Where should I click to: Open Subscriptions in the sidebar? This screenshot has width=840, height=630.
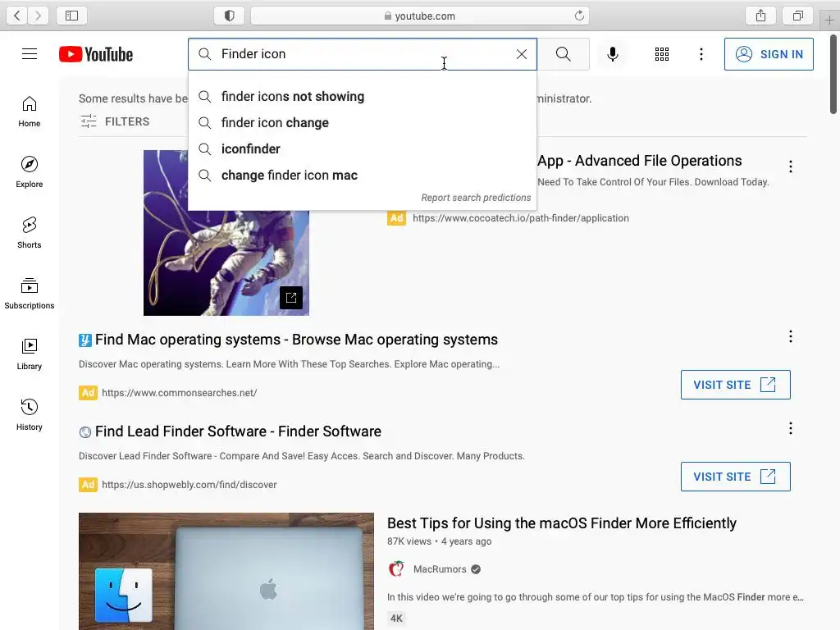point(30,293)
